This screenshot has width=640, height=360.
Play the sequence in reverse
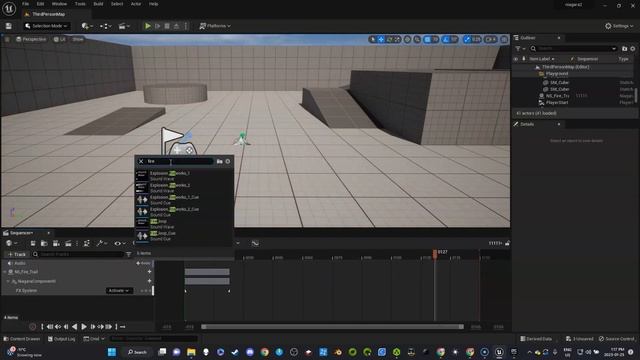(x=74, y=327)
